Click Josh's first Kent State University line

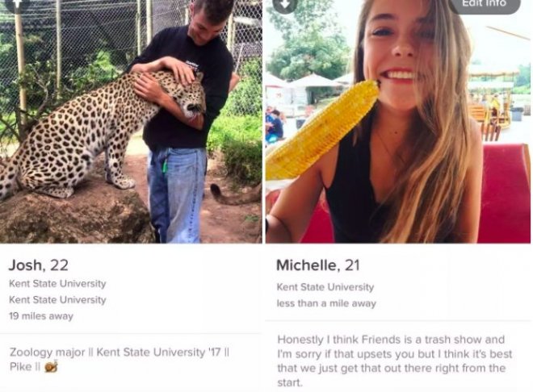57,283
